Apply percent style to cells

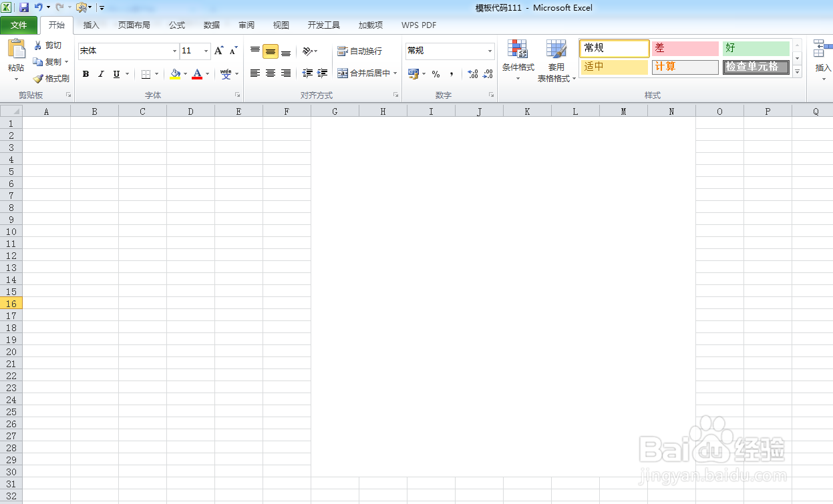[x=436, y=74]
